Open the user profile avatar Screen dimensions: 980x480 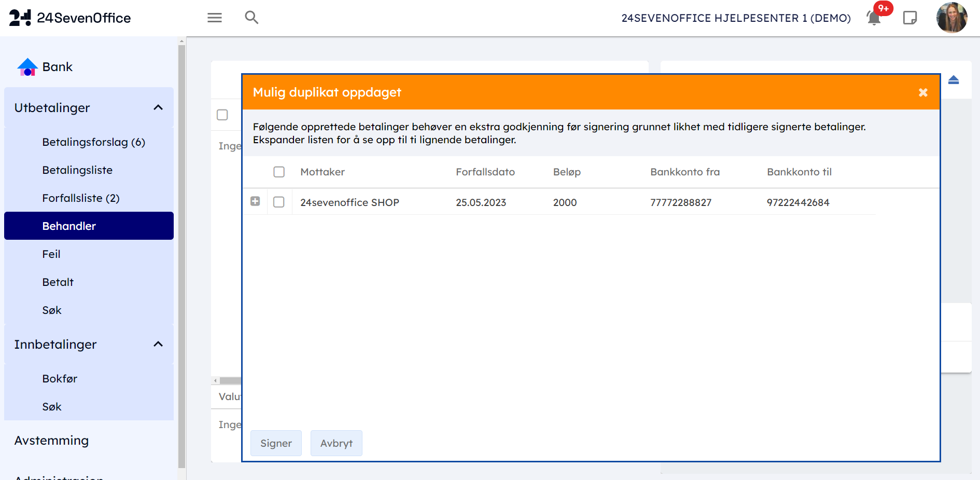pyautogui.click(x=951, y=18)
